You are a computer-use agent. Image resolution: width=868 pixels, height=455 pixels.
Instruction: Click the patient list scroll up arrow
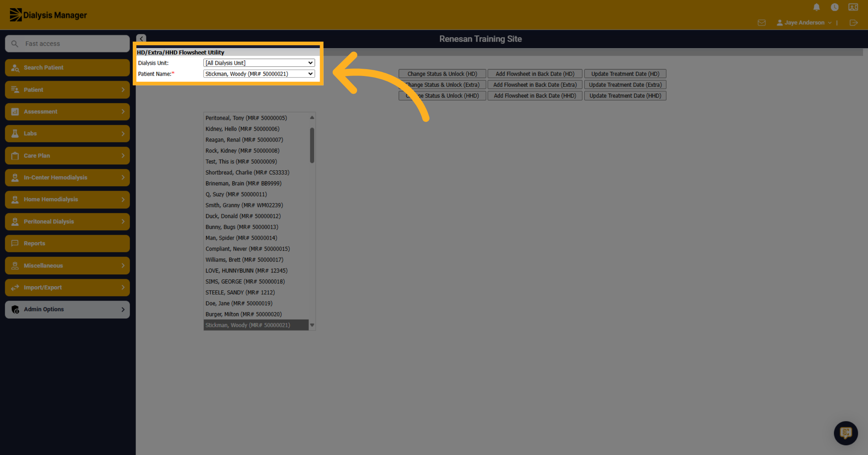[312, 118]
